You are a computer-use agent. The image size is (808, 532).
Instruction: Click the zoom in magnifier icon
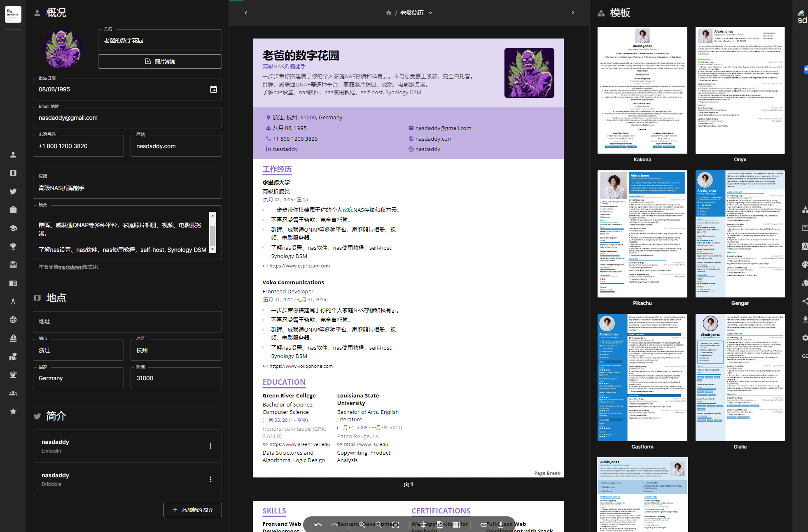pyautogui.click(x=362, y=525)
